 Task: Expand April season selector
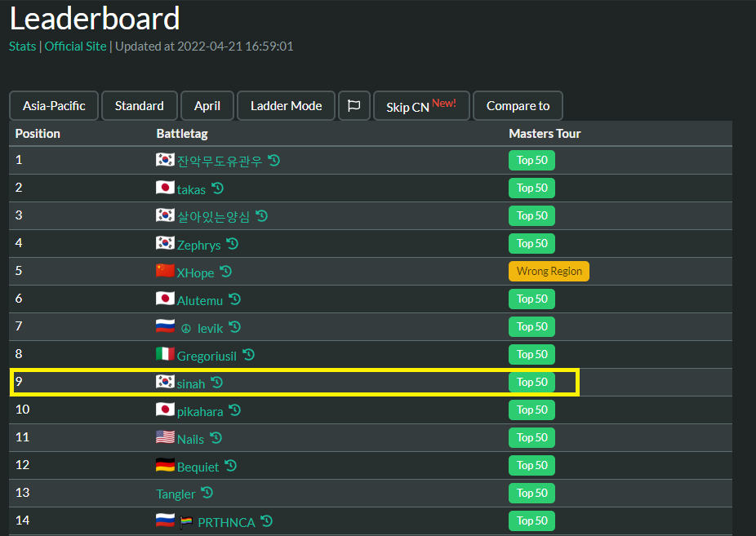pyautogui.click(x=207, y=106)
